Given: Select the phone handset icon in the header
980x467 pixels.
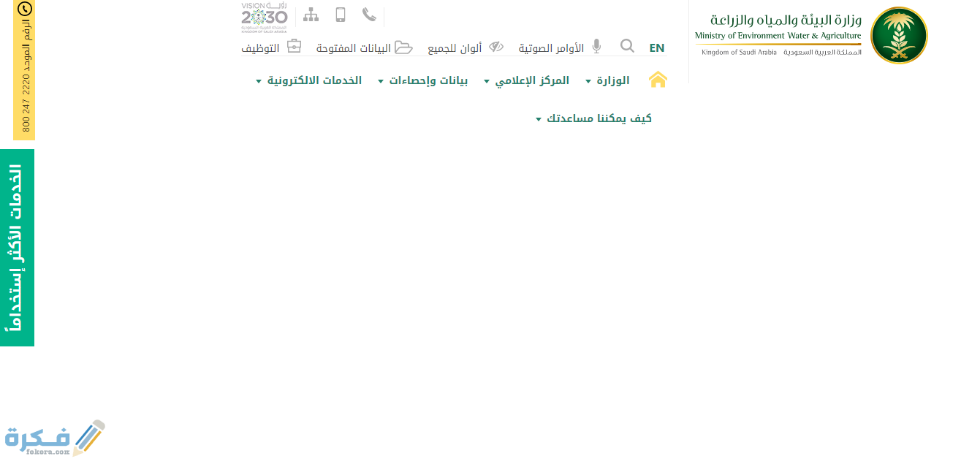Looking at the screenshot, I should coord(368,14).
